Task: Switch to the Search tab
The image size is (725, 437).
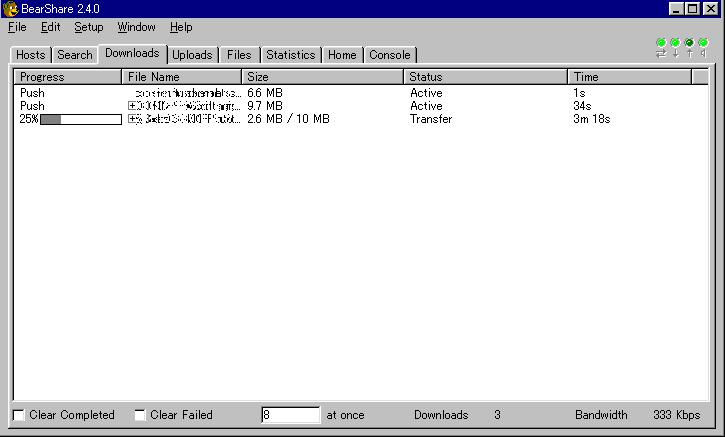Action: click(75, 55)
